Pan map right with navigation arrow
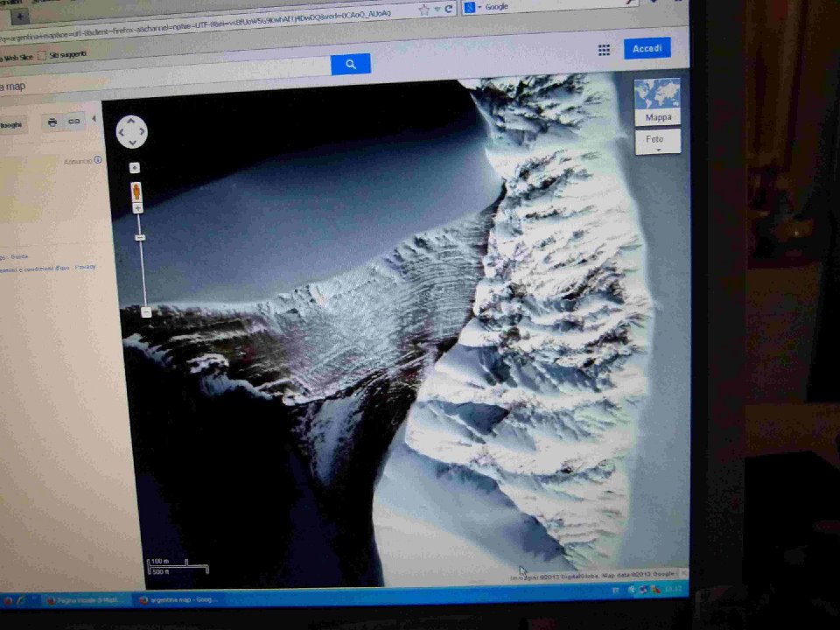Viewport: 840px width, 630px height. coord(142,132)
